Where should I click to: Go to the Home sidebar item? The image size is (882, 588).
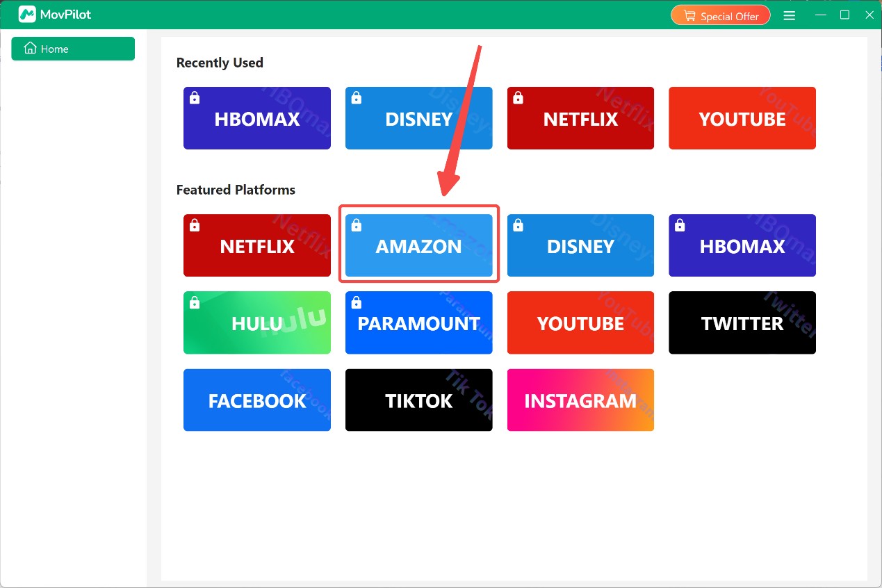pos(73,49)
